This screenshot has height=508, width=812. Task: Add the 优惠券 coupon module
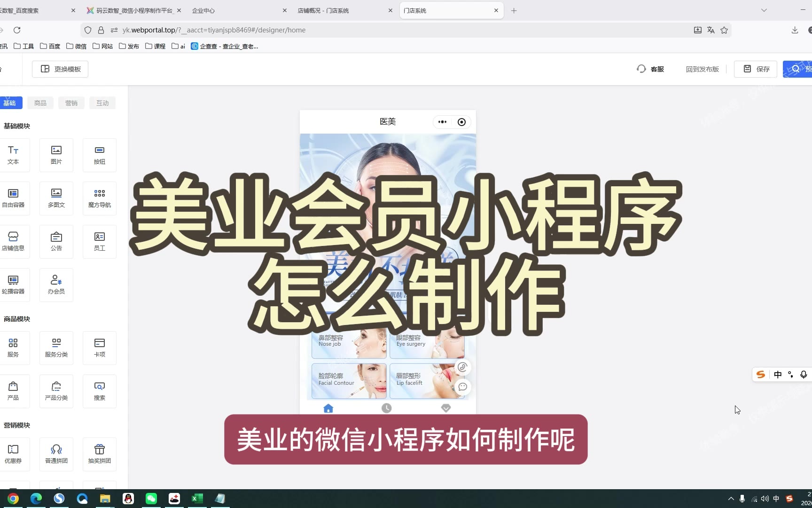click(x=13, y=454)
